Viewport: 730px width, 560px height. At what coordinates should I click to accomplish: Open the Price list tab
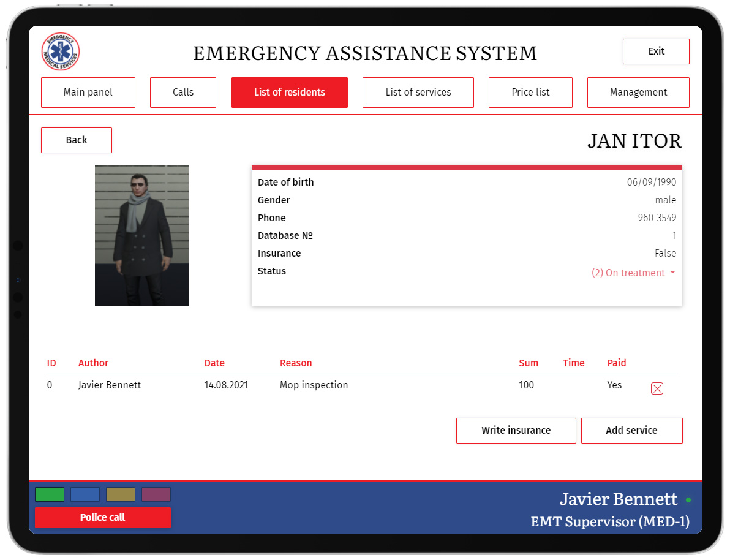(530, 93)
